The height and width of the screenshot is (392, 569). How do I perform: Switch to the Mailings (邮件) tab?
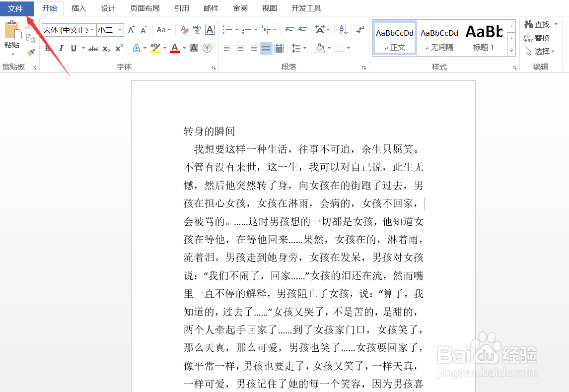point(211,8)
